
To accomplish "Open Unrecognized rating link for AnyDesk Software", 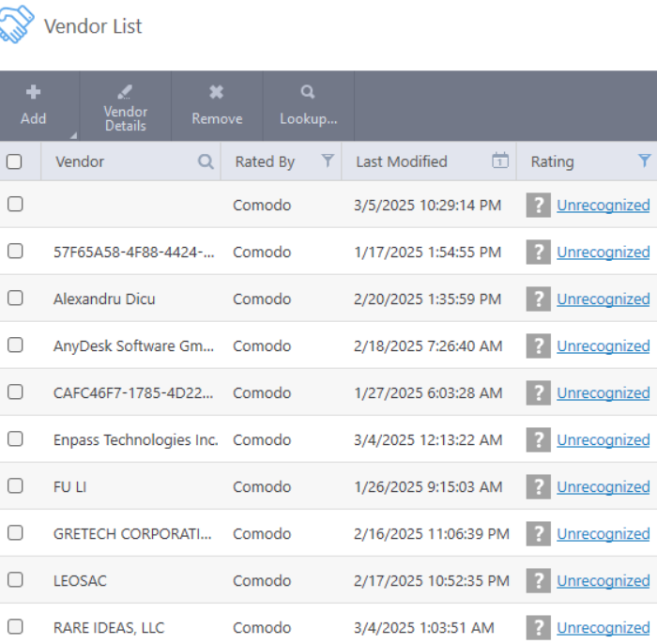I will 603,345.
